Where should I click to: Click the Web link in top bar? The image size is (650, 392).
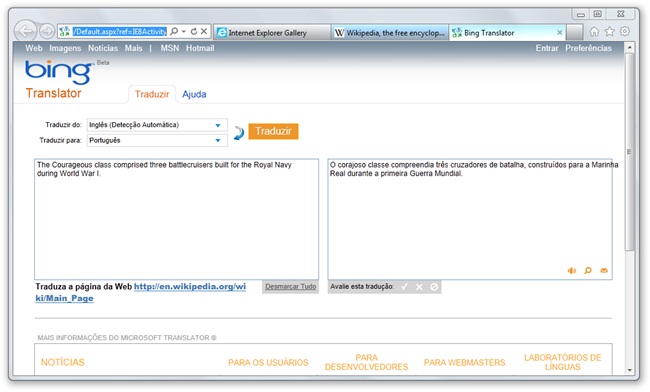click(34, 48)
